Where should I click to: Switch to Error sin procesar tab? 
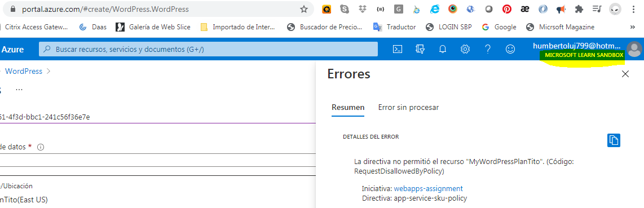(x=408, y=108)
